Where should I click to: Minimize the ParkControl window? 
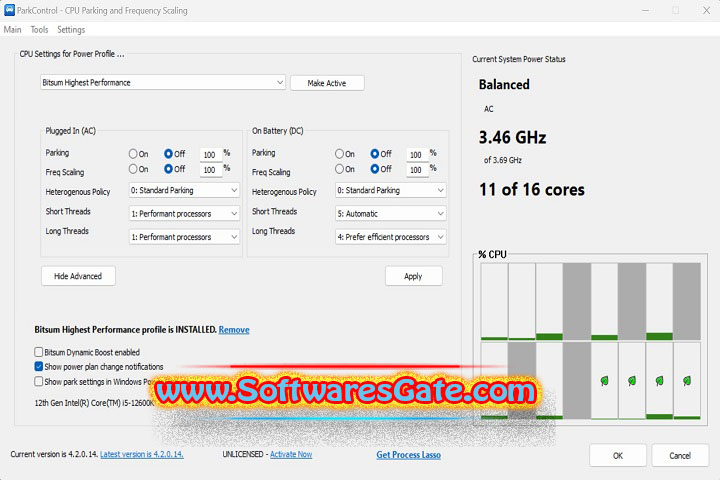point(646,10)
